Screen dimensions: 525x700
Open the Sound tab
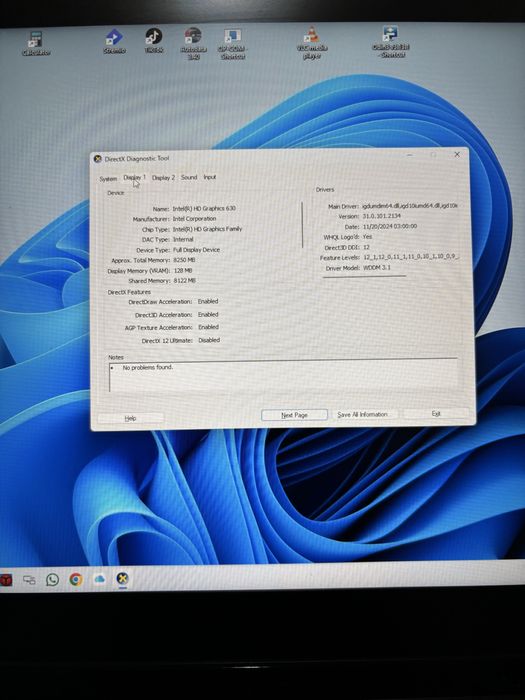189,177
